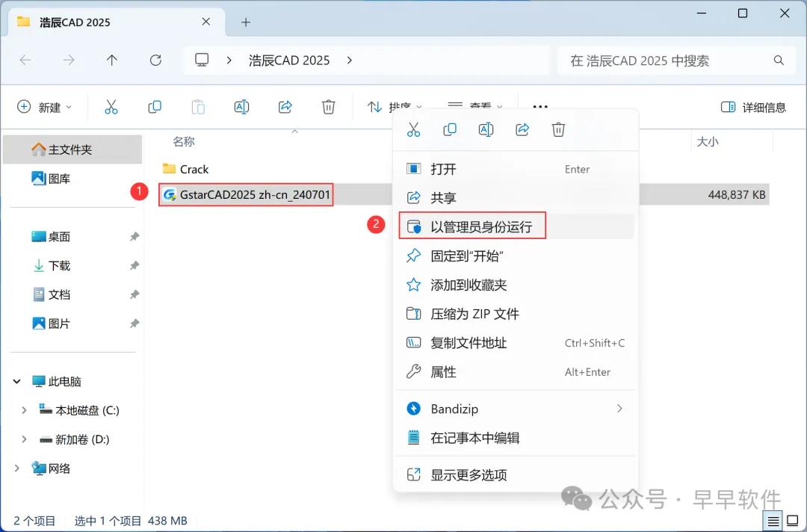Select 显示更多选项
Image resolution: width=807 pixels, height=532 pixels.
(x=516, y=474)
